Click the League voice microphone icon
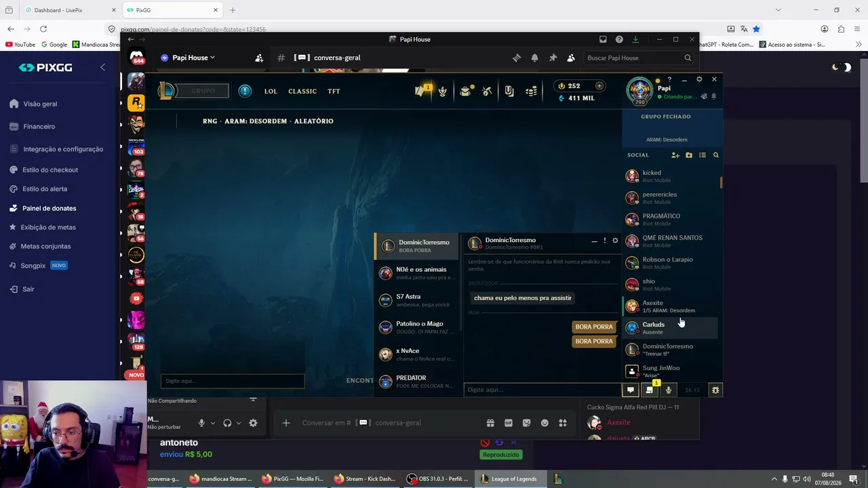 click(669, 390)
